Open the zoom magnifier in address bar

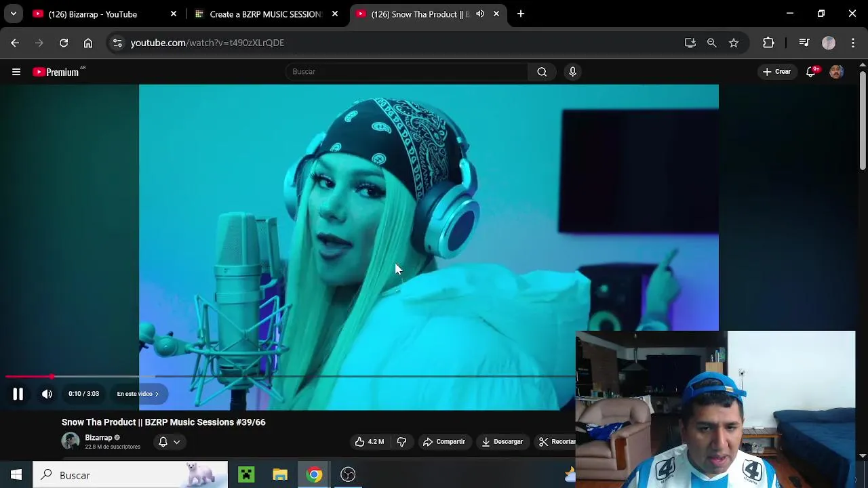point(712,43)
